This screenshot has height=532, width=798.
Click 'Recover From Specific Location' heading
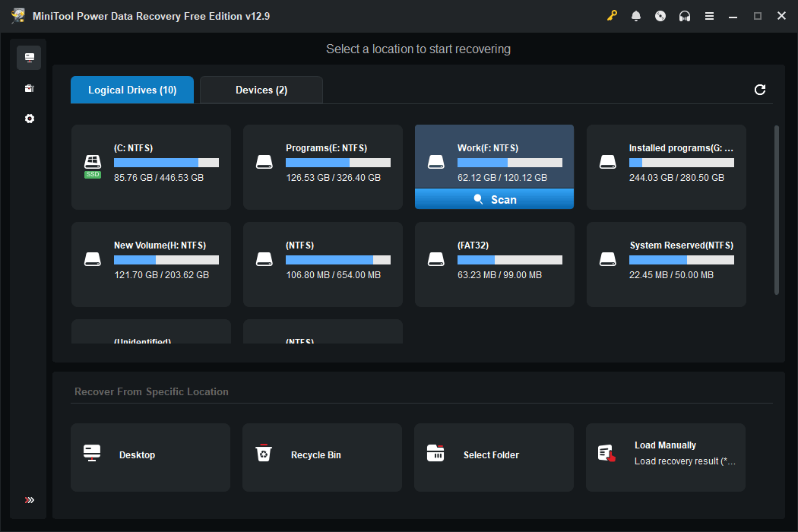(x=151, y=391)
